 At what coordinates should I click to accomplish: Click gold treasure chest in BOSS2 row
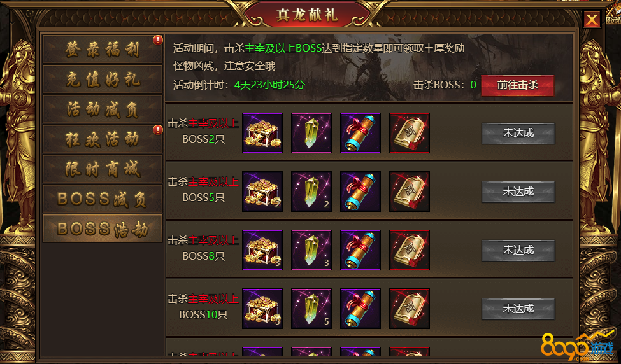click(x=262, y=133)
